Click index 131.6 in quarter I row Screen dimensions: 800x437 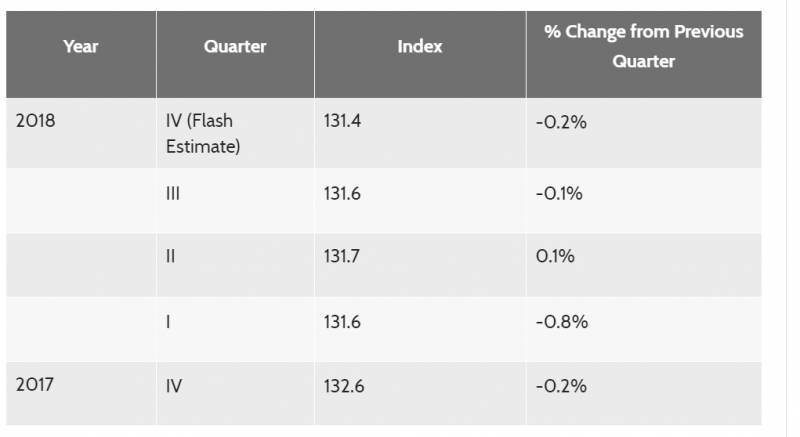coord(343,321)
